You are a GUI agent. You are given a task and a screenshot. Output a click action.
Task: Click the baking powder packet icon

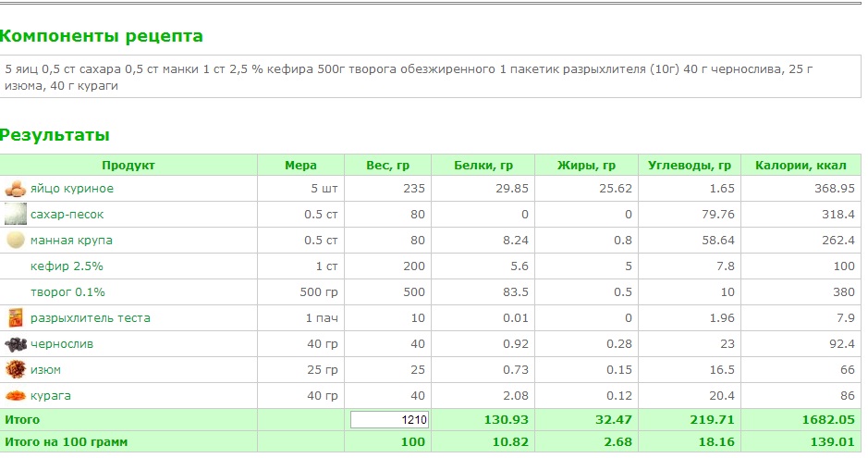click(16, 318)
